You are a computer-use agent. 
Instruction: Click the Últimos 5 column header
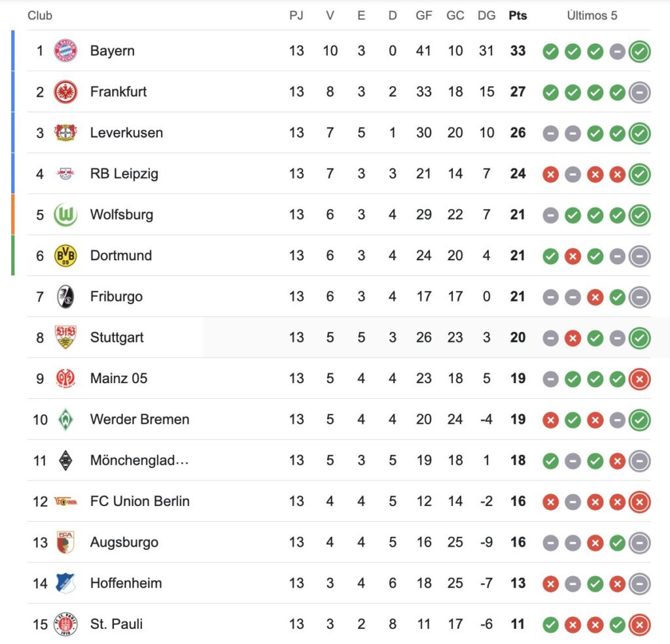592,16
